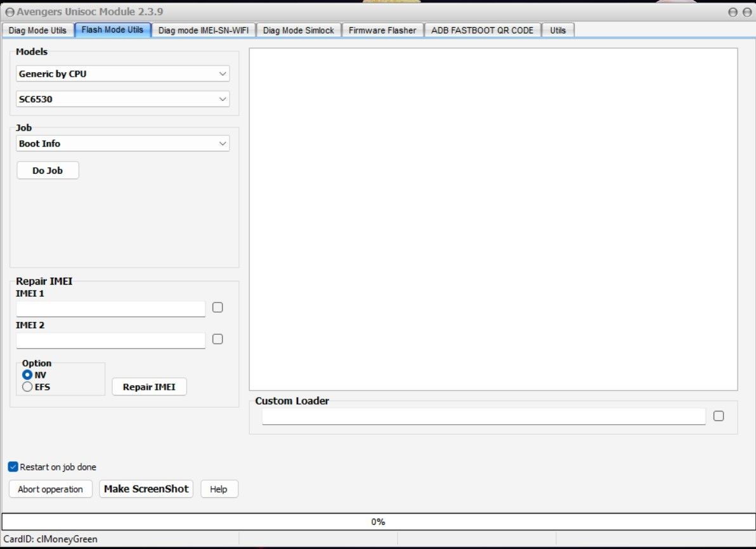Image resolution: width=756 pixels, height=549 pixels.
Task: Click the Do Job button
Action: click(48, 171)
